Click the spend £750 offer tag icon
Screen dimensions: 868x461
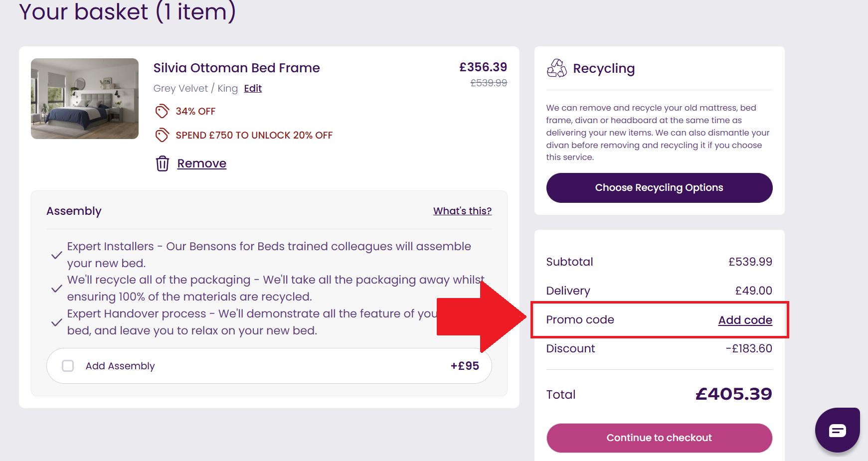tap(162, 135)
